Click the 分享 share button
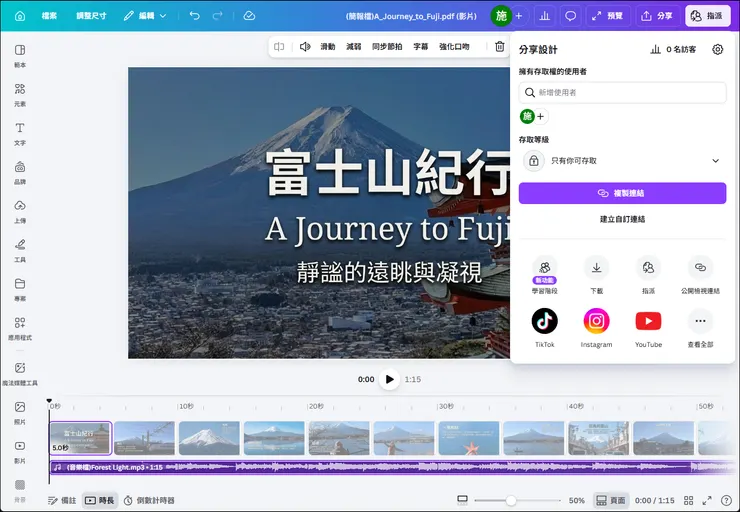Image resolution: width=740 pixels, height=512 pixels. click(x=656, y=16)
